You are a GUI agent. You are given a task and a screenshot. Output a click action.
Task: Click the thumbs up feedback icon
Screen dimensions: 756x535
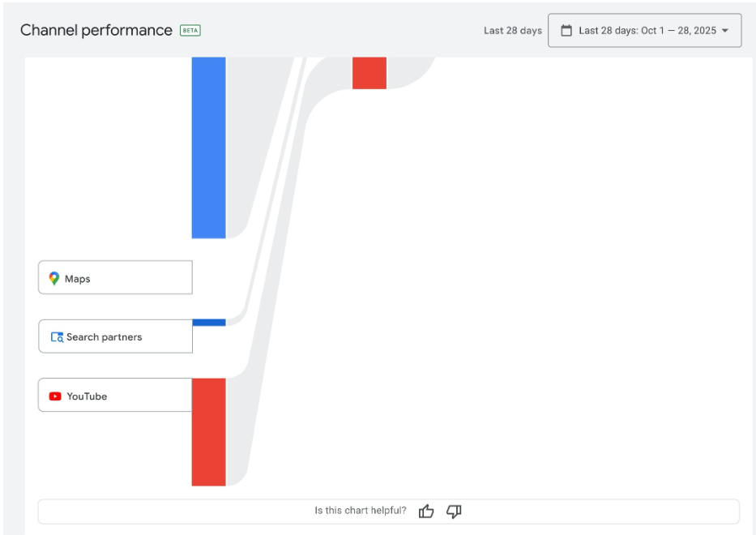426,511
